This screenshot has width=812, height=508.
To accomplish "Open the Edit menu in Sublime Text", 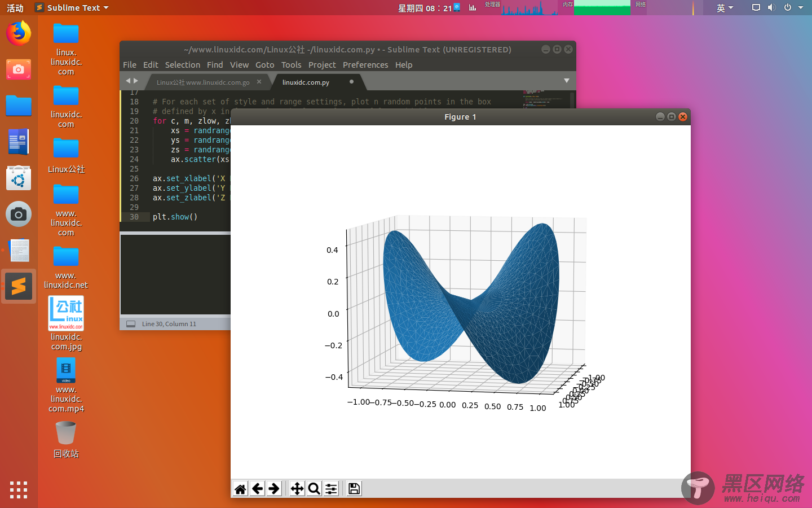I will coord(151,65).
